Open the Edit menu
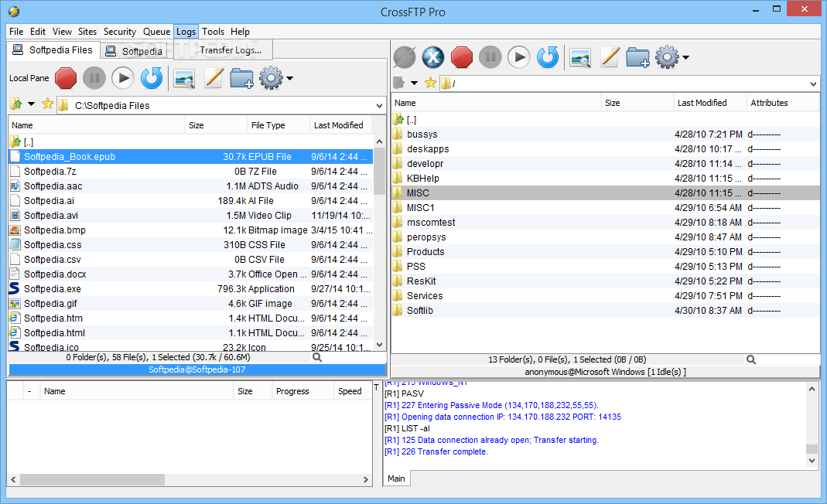Viewport: 827px width, 504px height. [x=38, y=32]
